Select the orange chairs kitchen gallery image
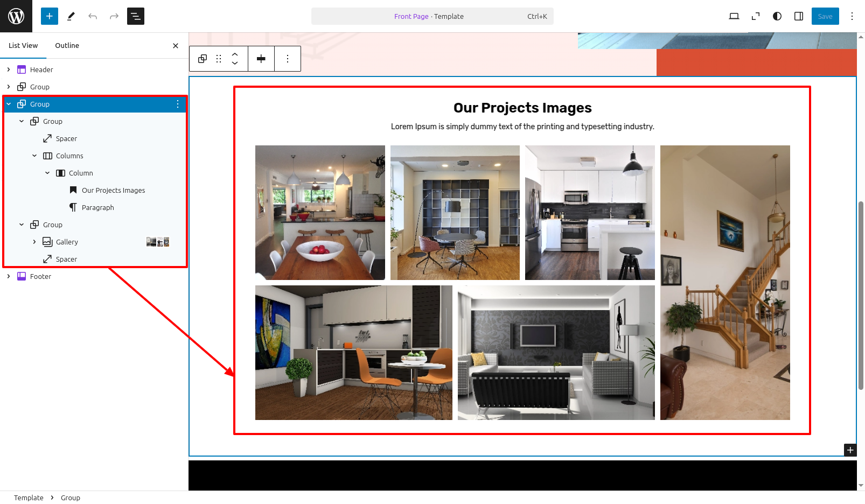Screen dimensions: 865x504 (354, 353)
